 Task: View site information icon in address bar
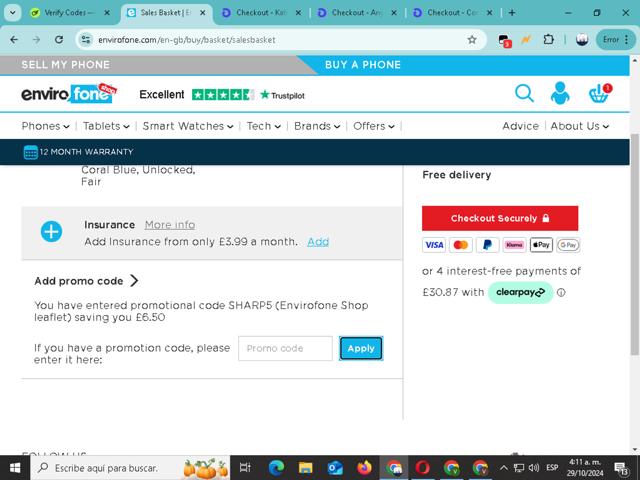click(86, 40)
